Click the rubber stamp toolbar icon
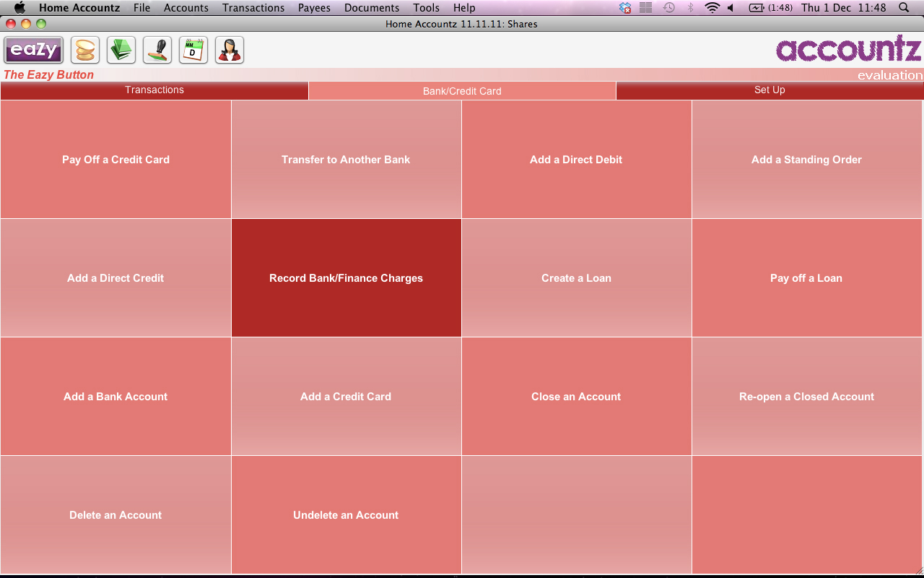924x578 pixels. pos(157,51)
